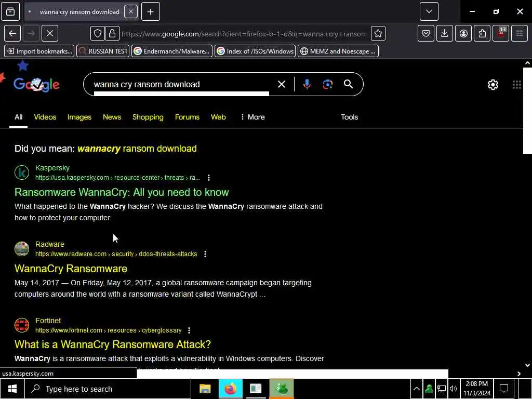The width and height of the screenshot is (532, 399).
Task: Click Type here to search box
Action: click(x=108, y=389)
